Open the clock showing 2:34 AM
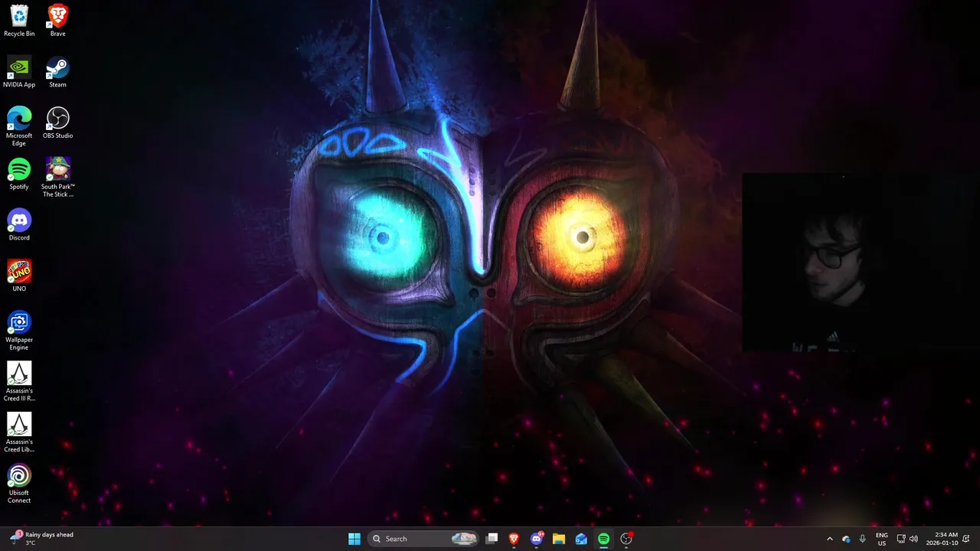980x551 pixels. (x=942, y=539)
